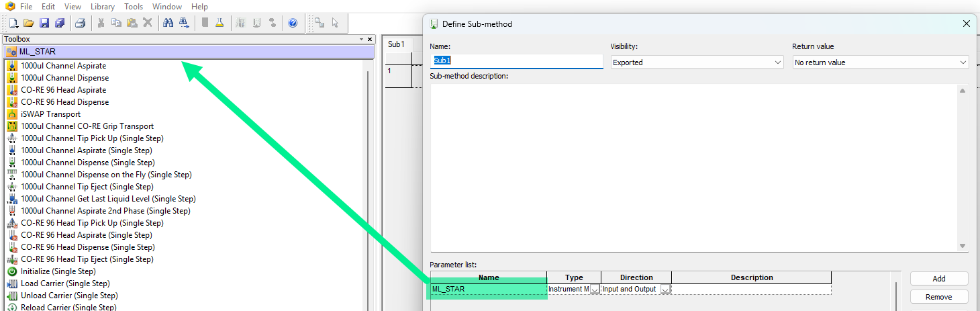Print using the printer toolbar icon
Image resolution: width=980 pixels, height=311 pixels.
pyautogui.click(x=80, y=23)
